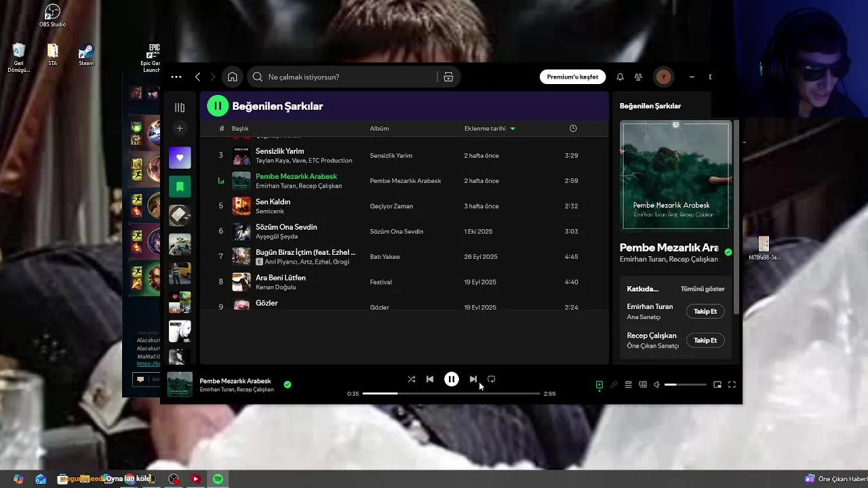Open the 'Batı Yakası' album link
868x488 pixels.
click(x=384, y=257)
